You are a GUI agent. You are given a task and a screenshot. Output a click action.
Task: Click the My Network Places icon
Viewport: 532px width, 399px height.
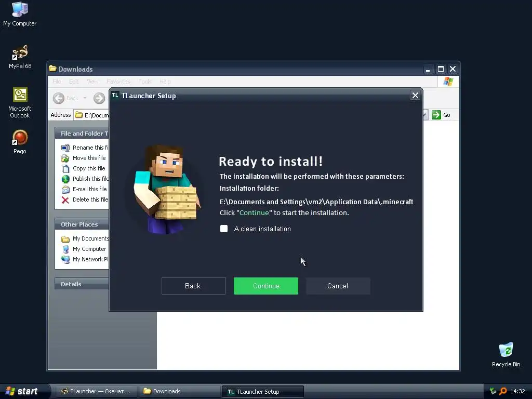pos(65,260)
